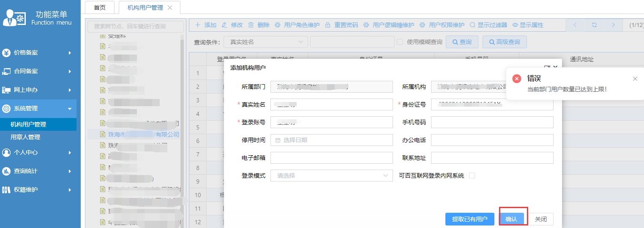Click the 提取已有用户 button
The width and height of the screenshot is (644, 228).
pos(469,219)
